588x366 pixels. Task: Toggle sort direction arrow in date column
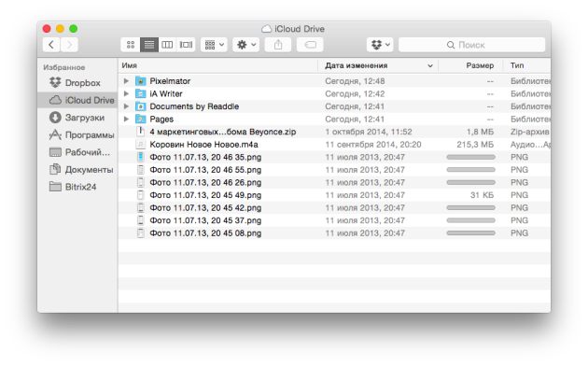point(430,66)
